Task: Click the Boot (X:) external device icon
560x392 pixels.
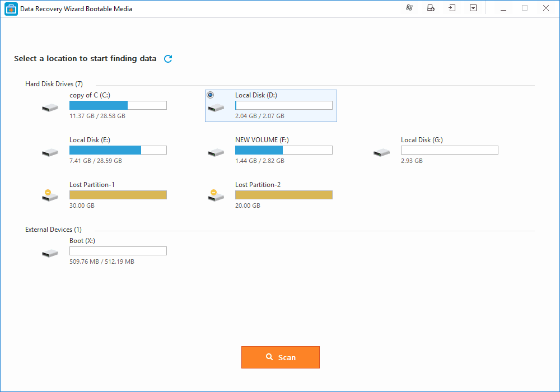Action: tap(50, 253)
